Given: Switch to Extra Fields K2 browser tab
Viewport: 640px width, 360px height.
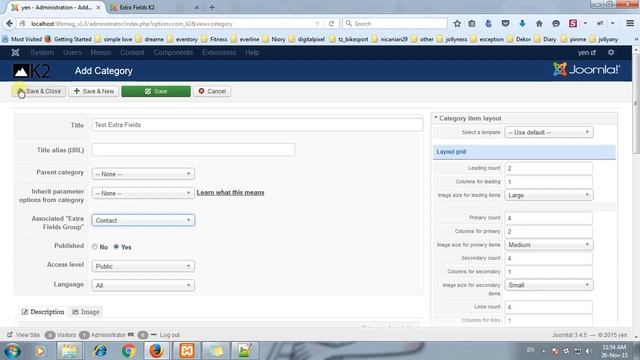Looking at the screenshot, I should click(154, 7).
